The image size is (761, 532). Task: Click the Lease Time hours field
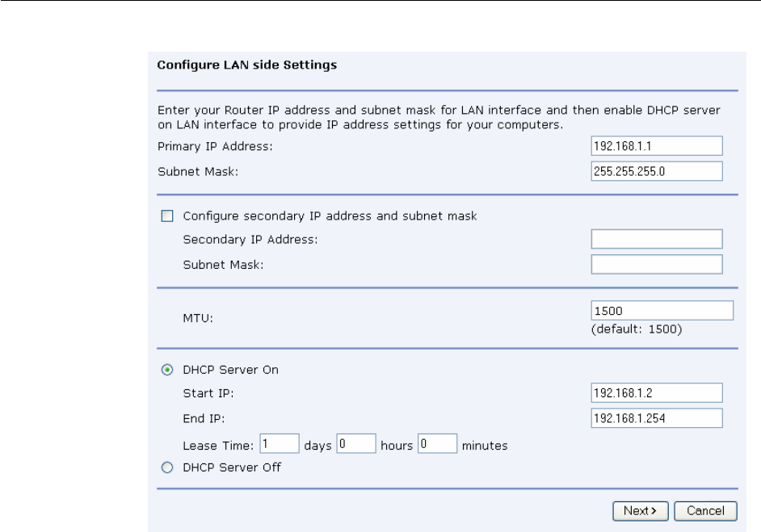pyautogui.click(x=356, y=444)
